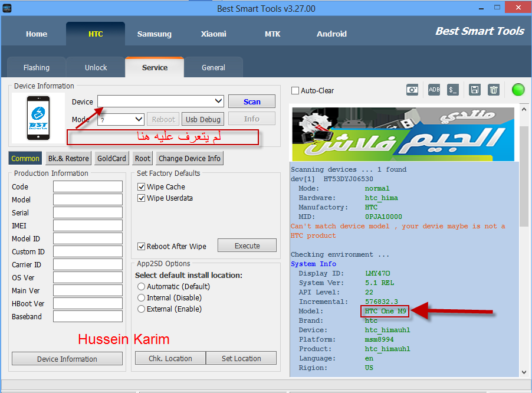Uncheck the Wipe Userdata option
This screenshot has width=532, height=393.
(141, 198)
